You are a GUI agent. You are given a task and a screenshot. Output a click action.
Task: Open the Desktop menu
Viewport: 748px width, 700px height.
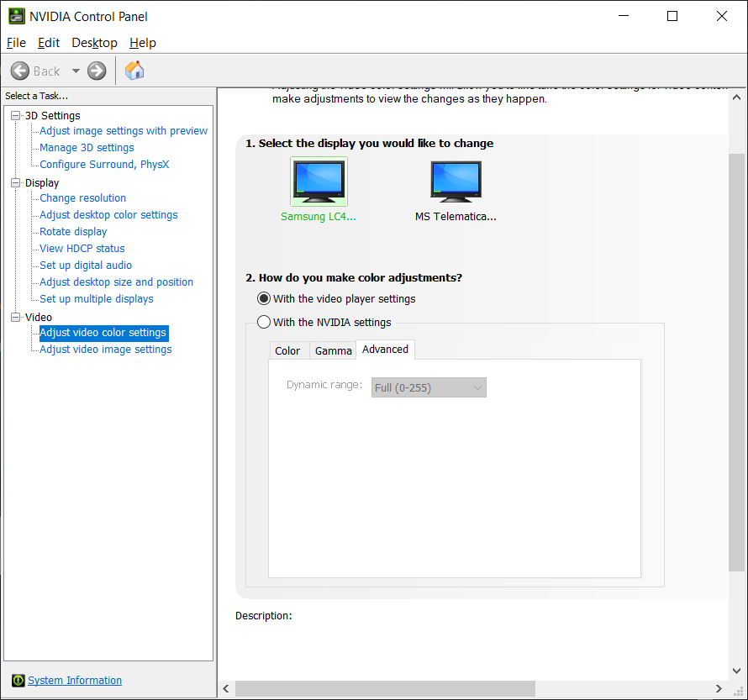(x=94, y=43)
